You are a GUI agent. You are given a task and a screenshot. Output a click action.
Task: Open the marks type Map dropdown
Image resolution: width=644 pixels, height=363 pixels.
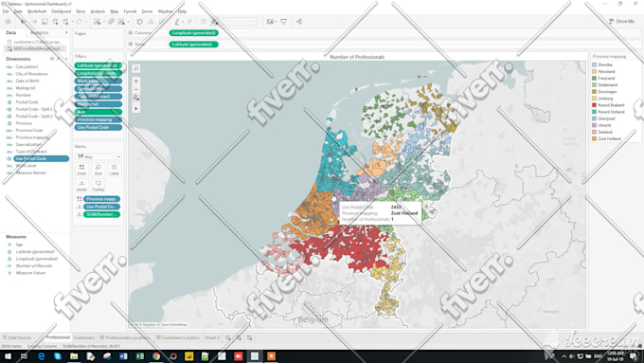98,156
